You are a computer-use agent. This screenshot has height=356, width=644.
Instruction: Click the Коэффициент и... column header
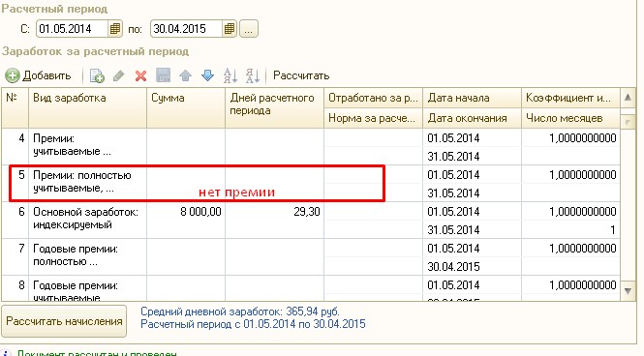pyautogui.click(x=570, y=98)
